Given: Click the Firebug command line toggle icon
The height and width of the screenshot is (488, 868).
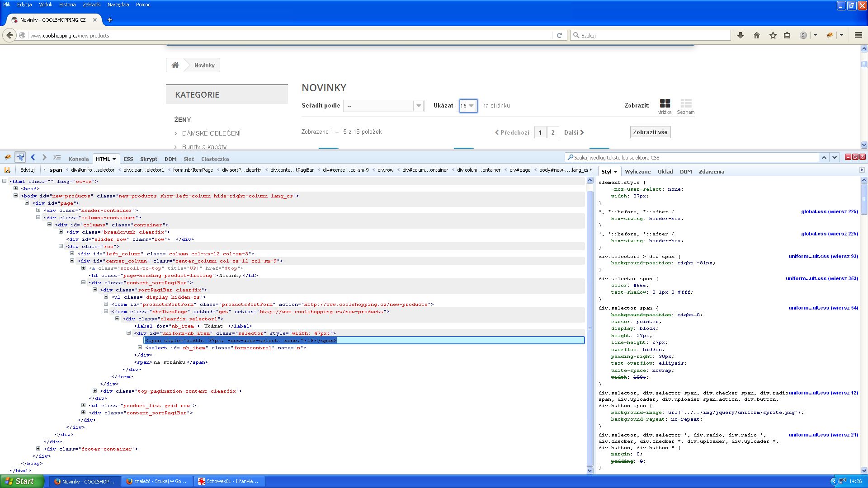Looking at the screenshot, I should (x=57, y=157).
